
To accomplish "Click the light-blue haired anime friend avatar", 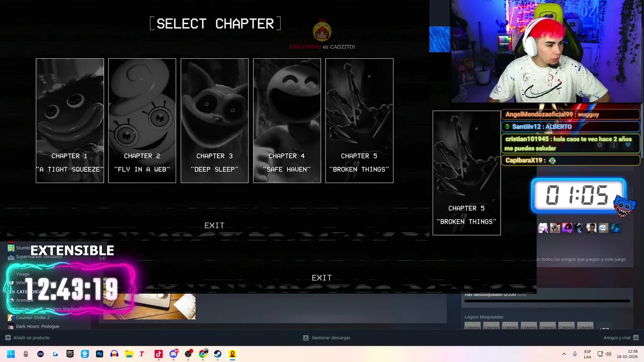I will click(603, 228).
